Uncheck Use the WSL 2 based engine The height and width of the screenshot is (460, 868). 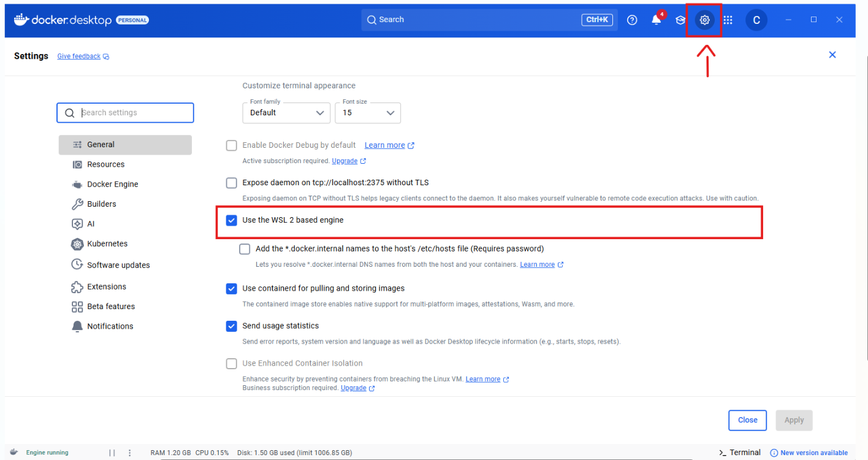(231, 220)
